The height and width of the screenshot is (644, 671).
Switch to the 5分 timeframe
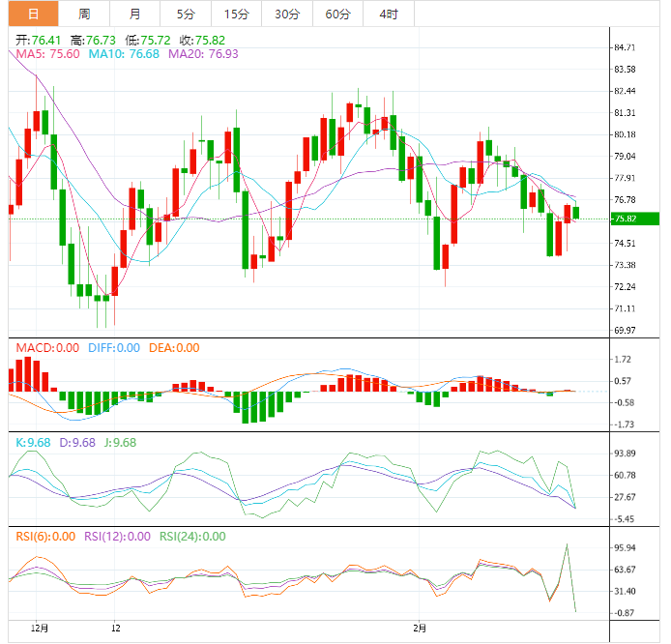(x=185, y=14)
